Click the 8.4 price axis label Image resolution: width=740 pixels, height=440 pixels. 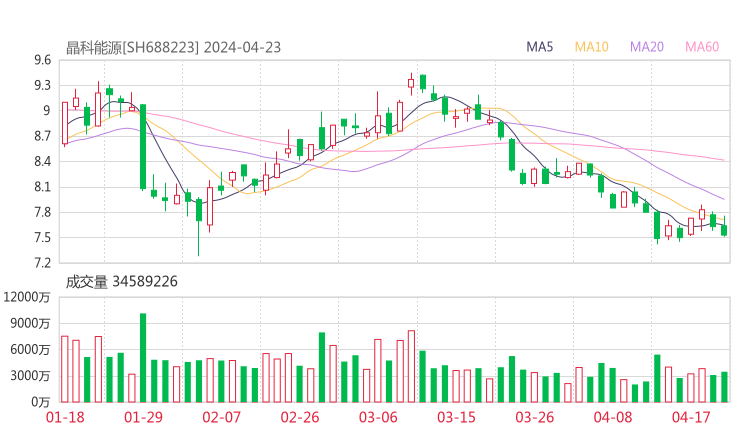(42, 162)
